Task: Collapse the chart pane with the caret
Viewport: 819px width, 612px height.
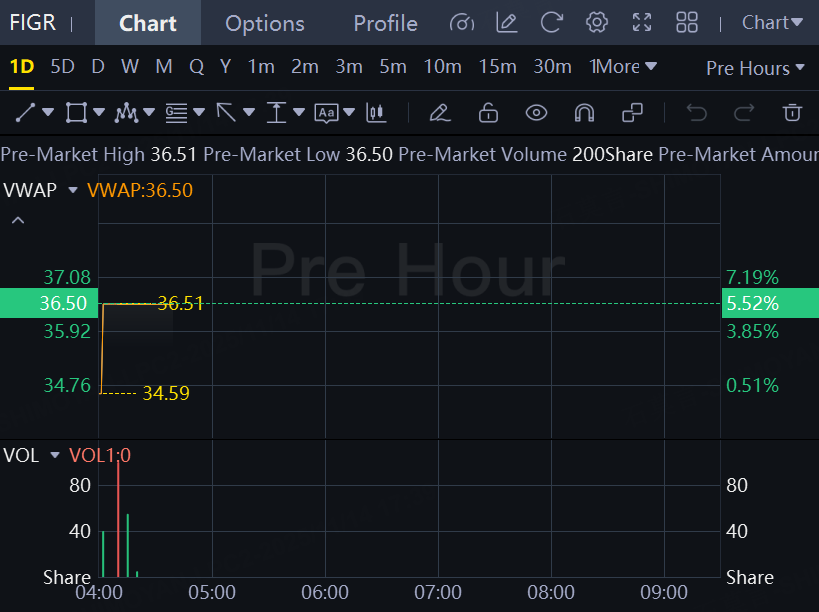Action: tap(18, 220)
